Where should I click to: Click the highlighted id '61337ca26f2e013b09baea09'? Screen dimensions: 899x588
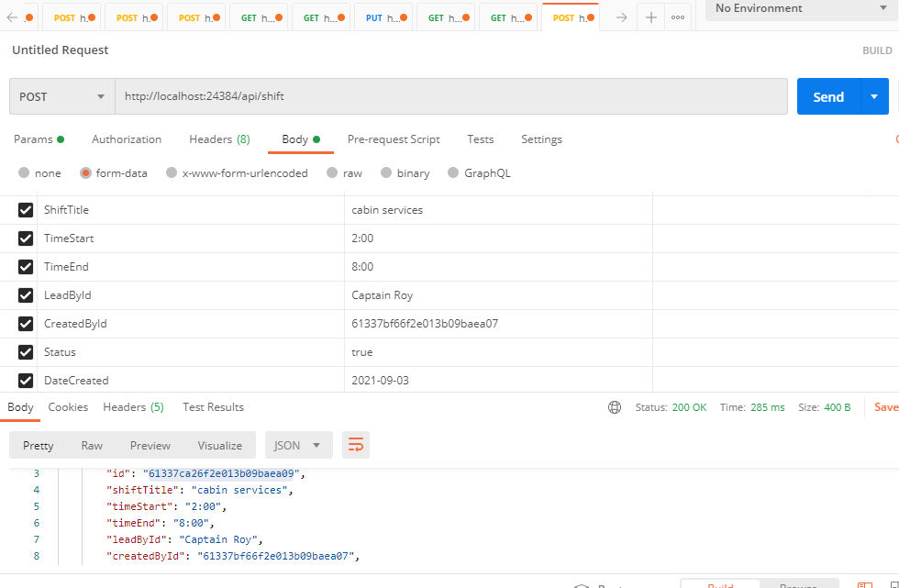(x=221, y=473)
